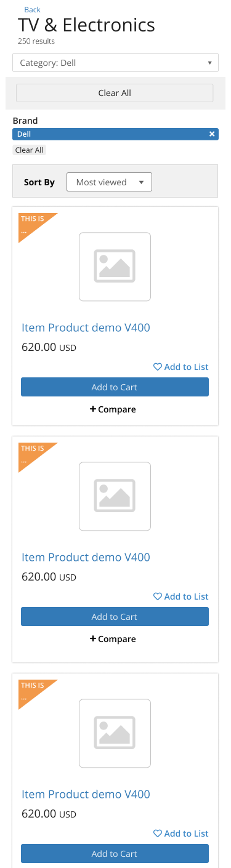Click heart icon on third product's Add to List
Image resolution: width=231 pixels, height=868 pixels.
click(158, 834)
